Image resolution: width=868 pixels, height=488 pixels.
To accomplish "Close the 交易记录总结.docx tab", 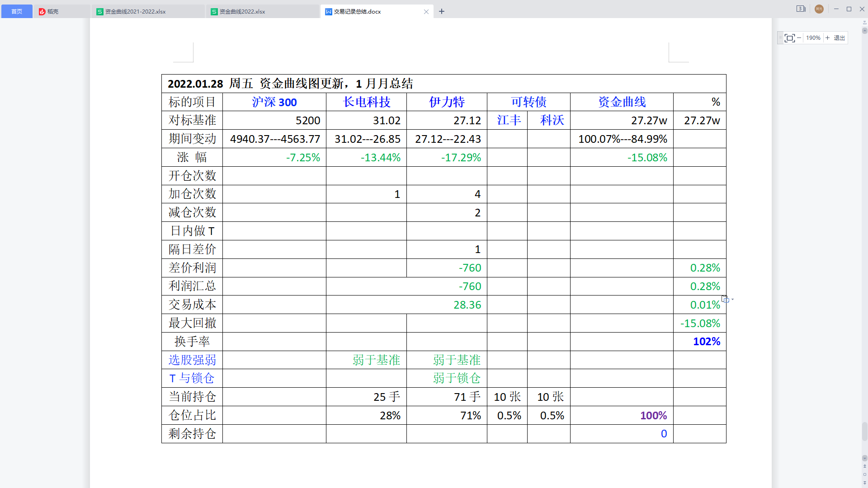I will [426, 11].
